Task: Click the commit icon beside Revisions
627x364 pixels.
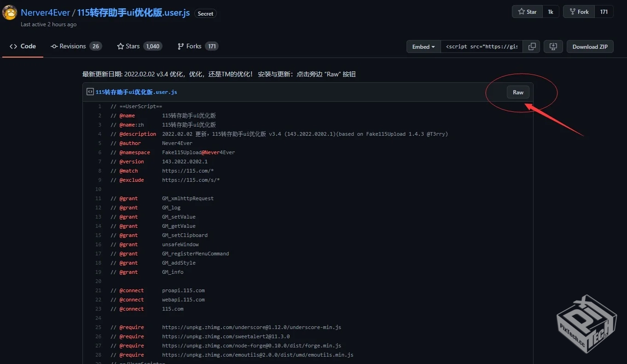Action: point(54,46)
